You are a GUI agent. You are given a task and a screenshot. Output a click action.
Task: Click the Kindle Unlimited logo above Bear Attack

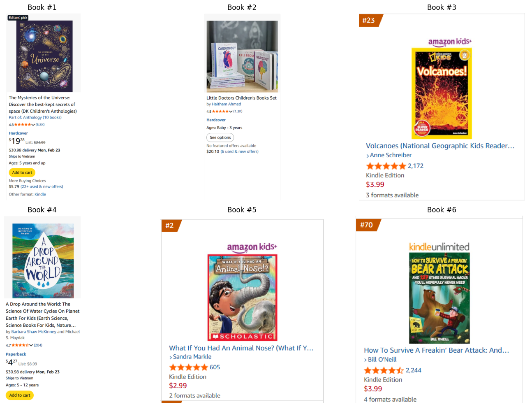[x=439, y=247]
